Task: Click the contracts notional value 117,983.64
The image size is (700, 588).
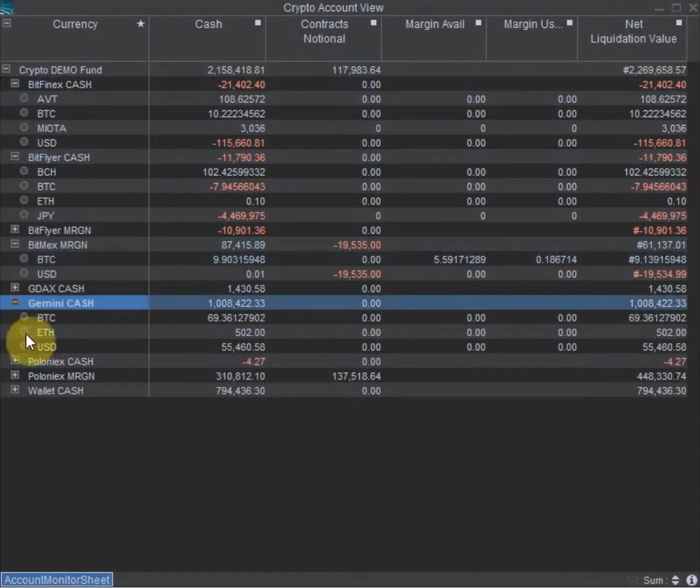Action: [356, 70]
